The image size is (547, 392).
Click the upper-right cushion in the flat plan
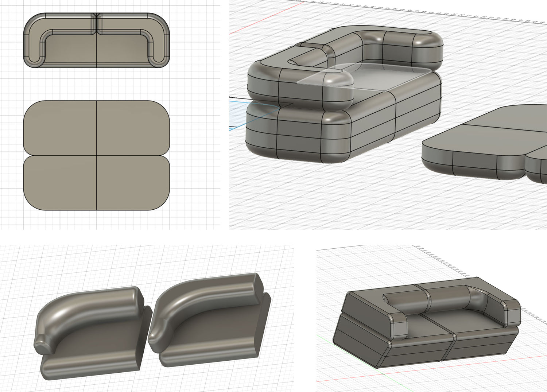(x=133, y=128)
